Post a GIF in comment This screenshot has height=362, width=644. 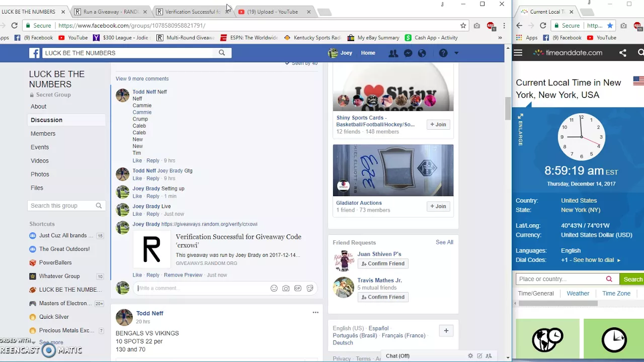coord(298,288)
